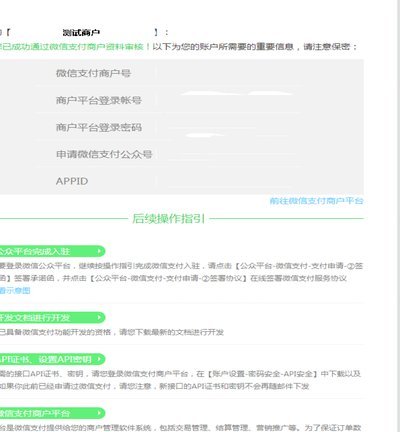Select the APPID row label
The width and height of the screenshot is (400, 432).
click(72, 181)
